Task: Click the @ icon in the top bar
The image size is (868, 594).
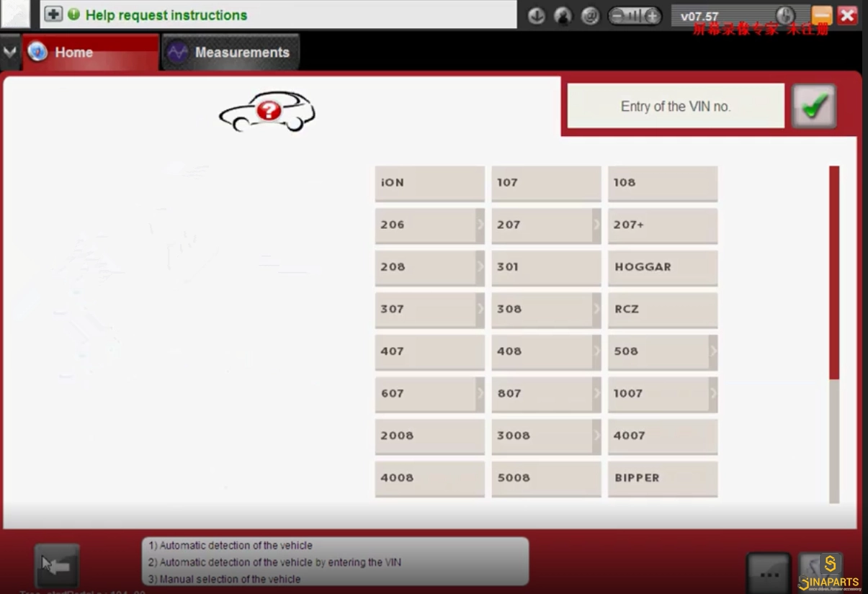Action: click(x=590, y=16)
